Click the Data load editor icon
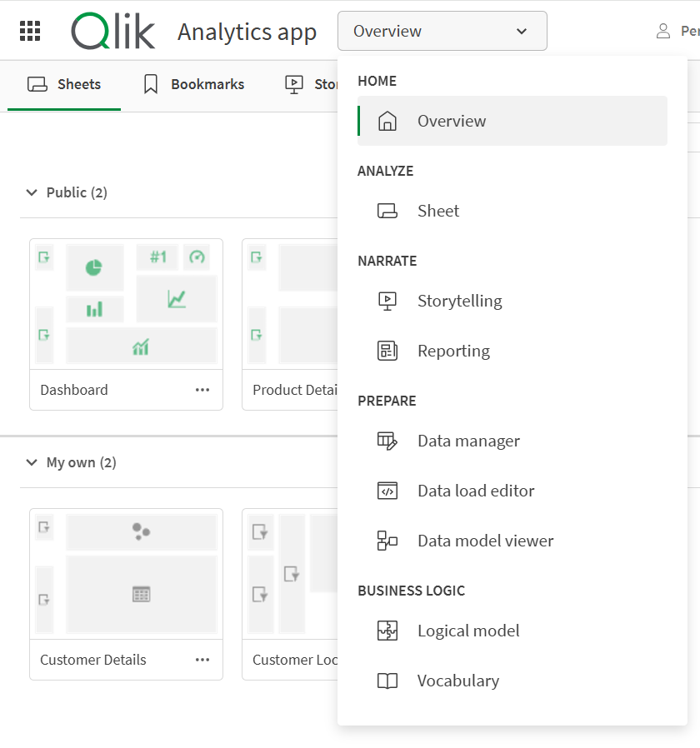700x748 pixels. (387, 491)
